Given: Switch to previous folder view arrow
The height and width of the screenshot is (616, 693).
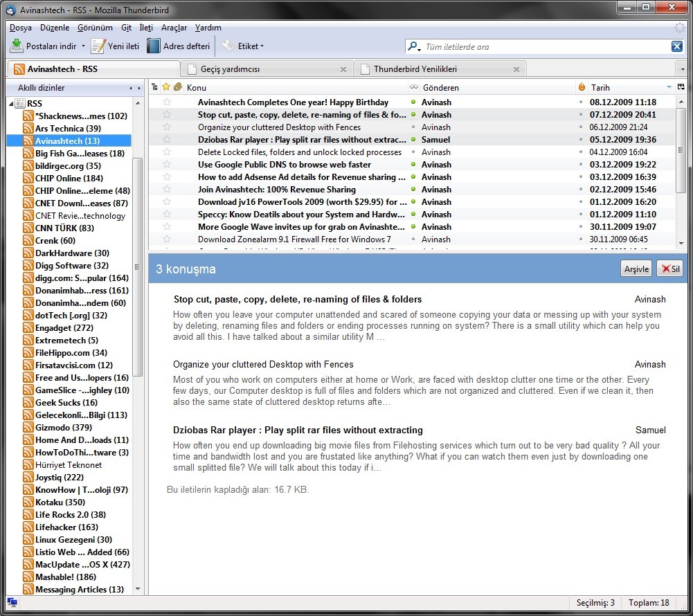Looking at the screenshot, I should coord(131,88).
